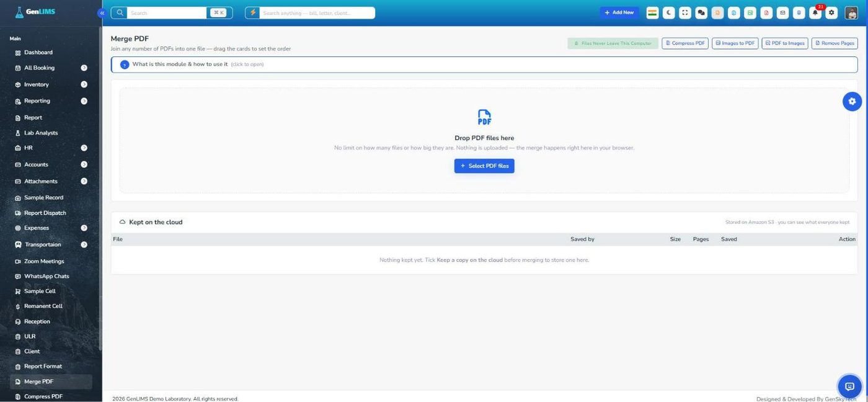Open PDF to Images tool button
Viewport: 868px width, 402px height.
click(785, 43)
